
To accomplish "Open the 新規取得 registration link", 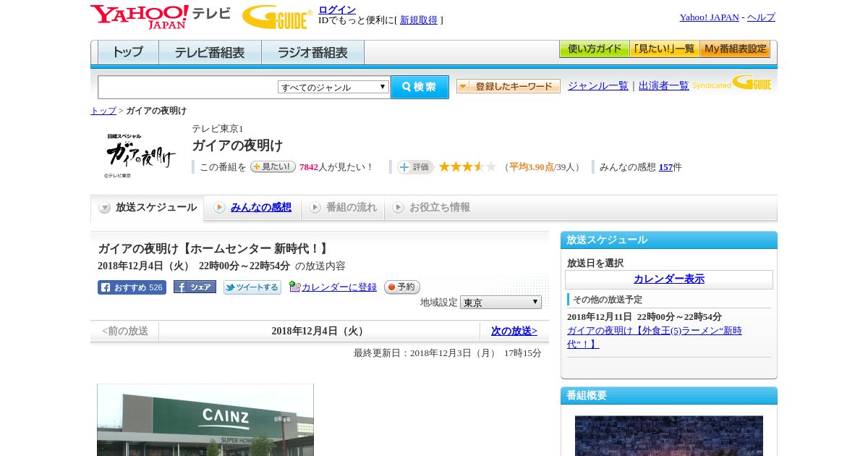I will [x=419, y=20].
